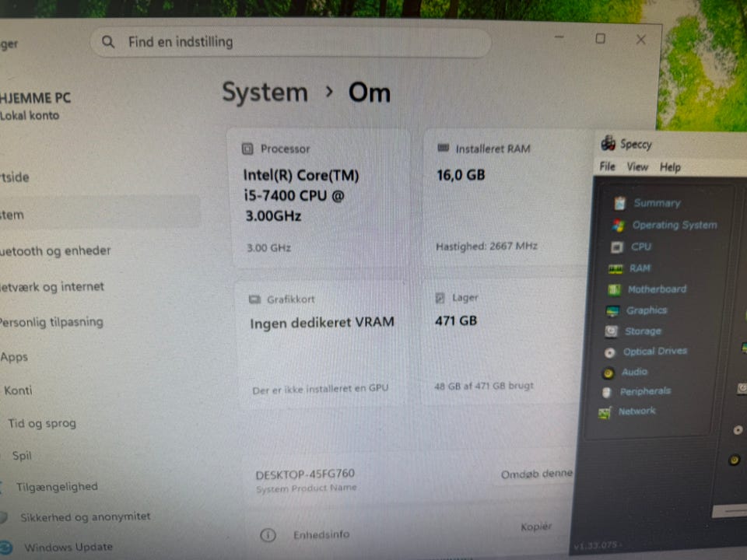Open Konti settings category
This screenshot has width=747, height=560.
18,390
